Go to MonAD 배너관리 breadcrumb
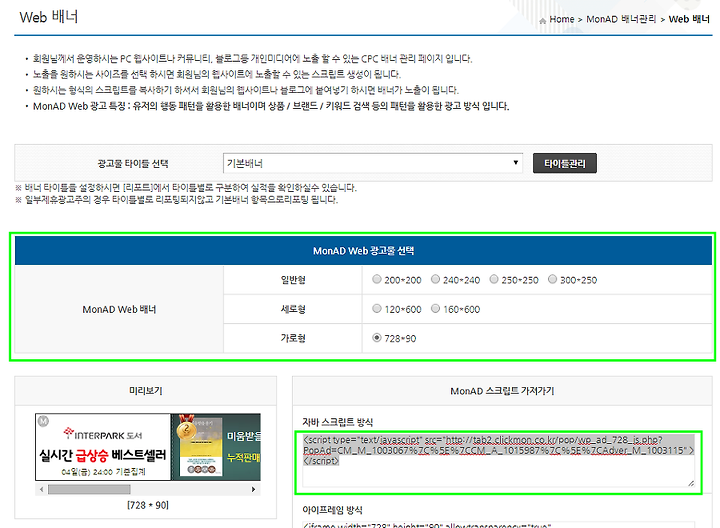 coord(621,19)
